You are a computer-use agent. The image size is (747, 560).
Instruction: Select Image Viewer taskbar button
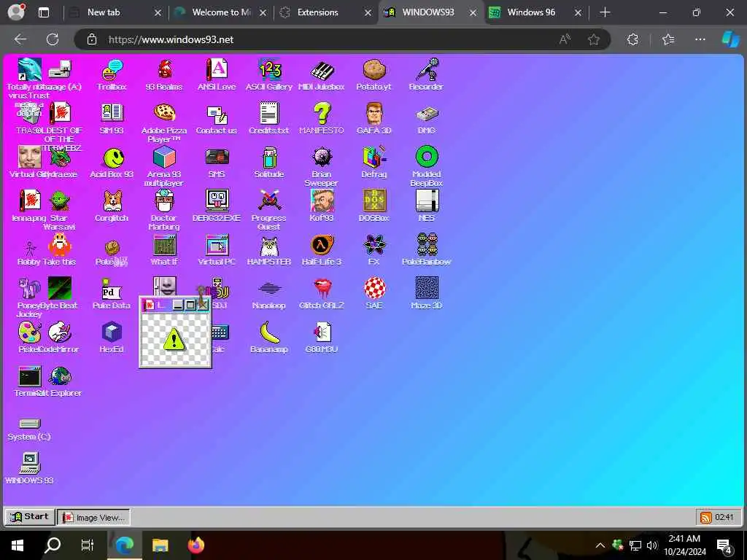(93, 517)
